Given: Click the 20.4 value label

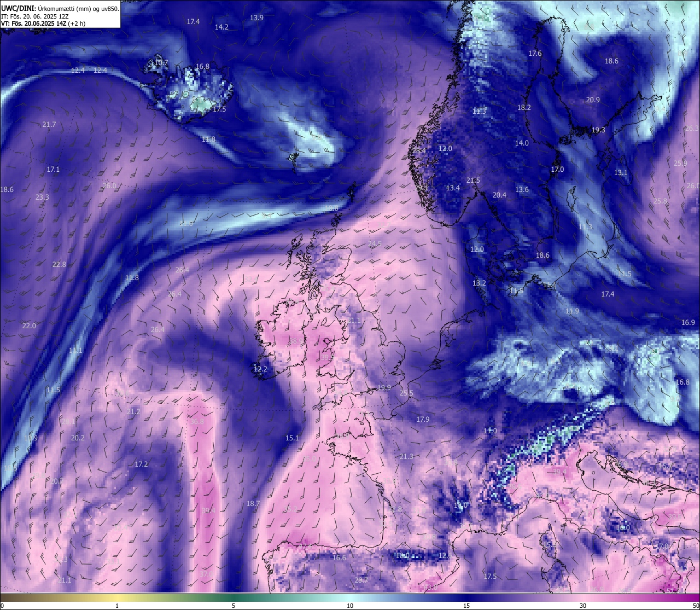Looking at the screenshot, I should click(499, 195).
